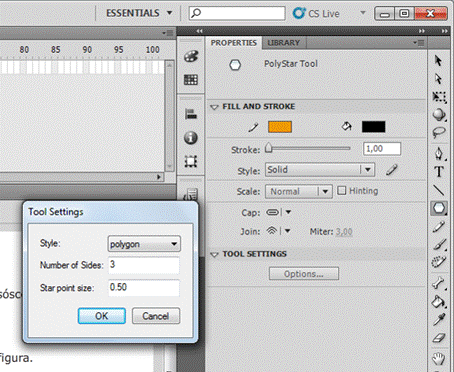Screen dimensions: 454x372
Task: Switch to the LIBRARY tab
Action: [x=284, y=43]
